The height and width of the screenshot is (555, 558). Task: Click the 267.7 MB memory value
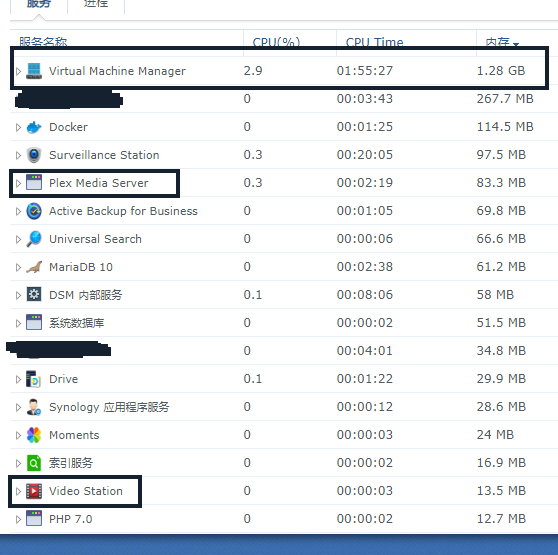click(x=505, y=99)
